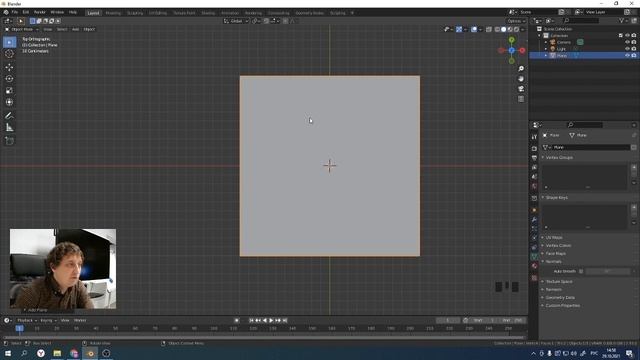Switch to rendered viewport shading

[x=516, y=29]
